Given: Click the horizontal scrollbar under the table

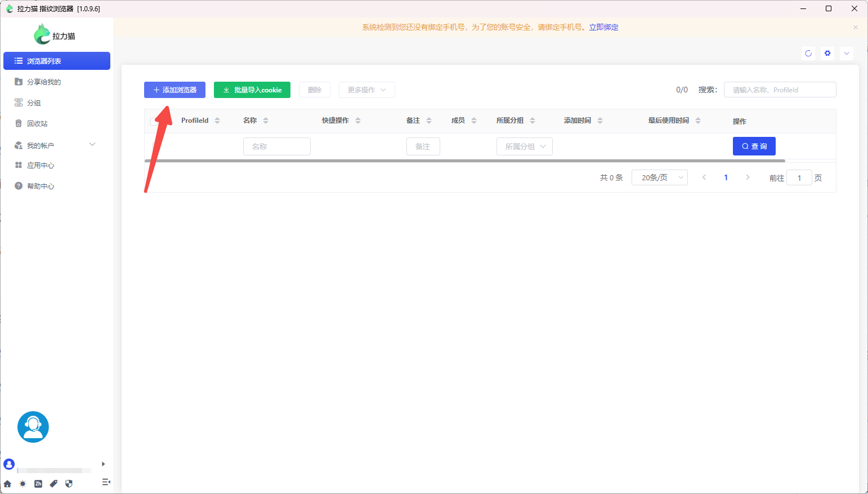Looking at the screenshot, I should (464, 161).
